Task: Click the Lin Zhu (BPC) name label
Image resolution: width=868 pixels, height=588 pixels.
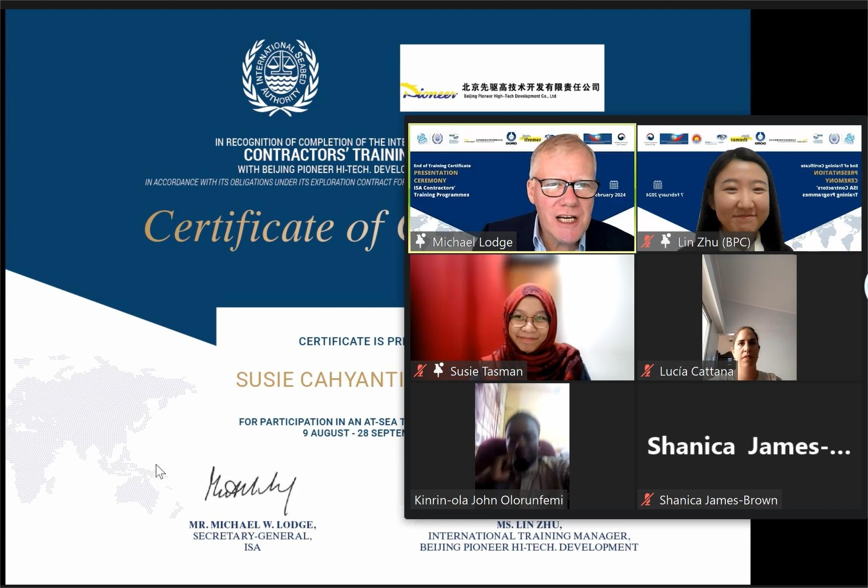Action: pos(714,242)
